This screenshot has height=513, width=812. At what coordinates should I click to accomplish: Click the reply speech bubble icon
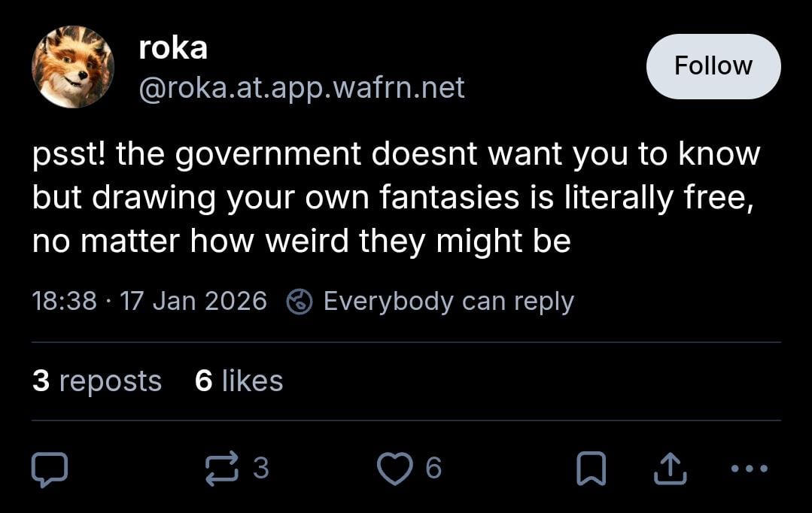[50, 469]
